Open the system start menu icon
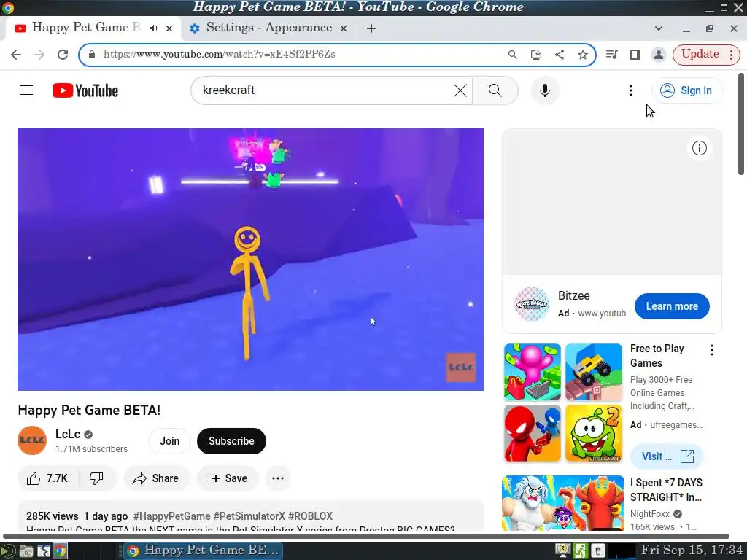This screenshot has height=560, width=747. click(x=7, y=551)
